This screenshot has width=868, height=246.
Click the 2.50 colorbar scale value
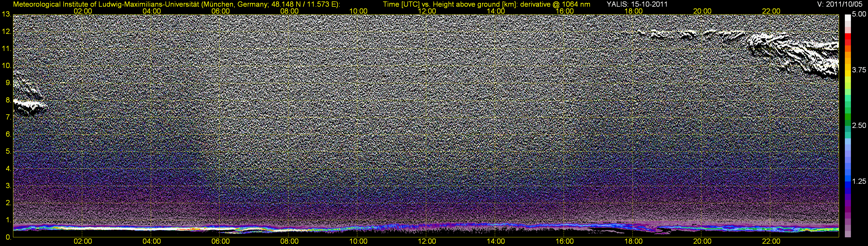858,125
